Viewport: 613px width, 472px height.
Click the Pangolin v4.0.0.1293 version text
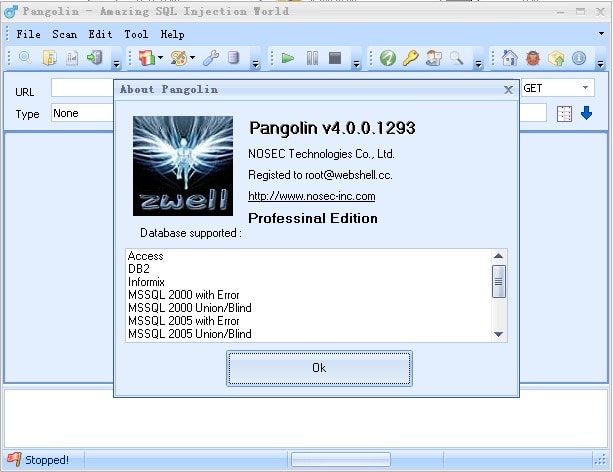tap(332, 128)
